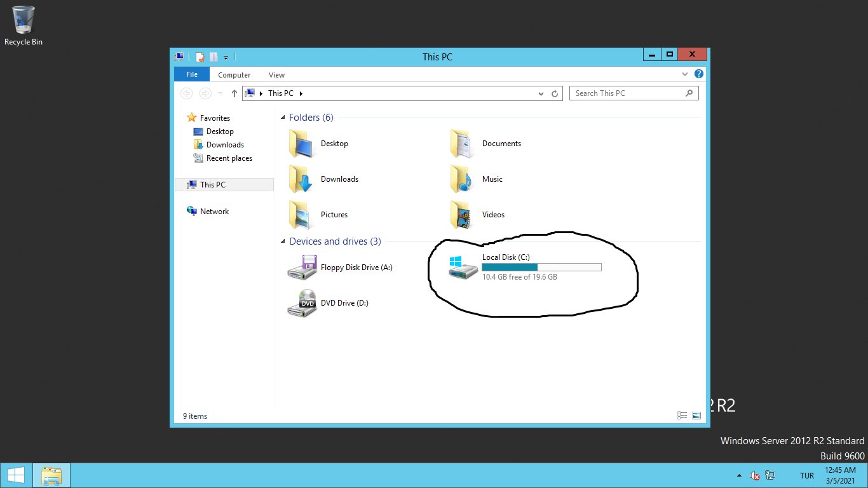Viewport: 868px width, 488px height.
Task: Select the Documents folder
Action: tap(485, 144)
